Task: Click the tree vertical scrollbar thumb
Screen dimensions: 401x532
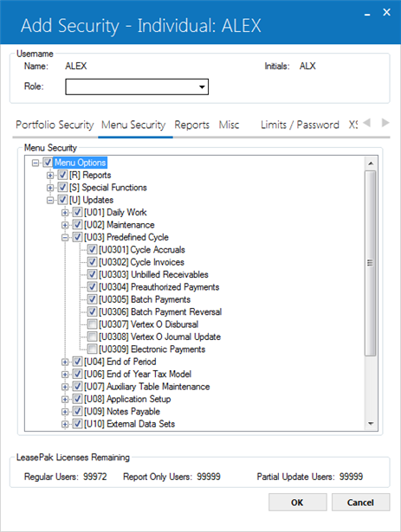Action: click(371, 263)
